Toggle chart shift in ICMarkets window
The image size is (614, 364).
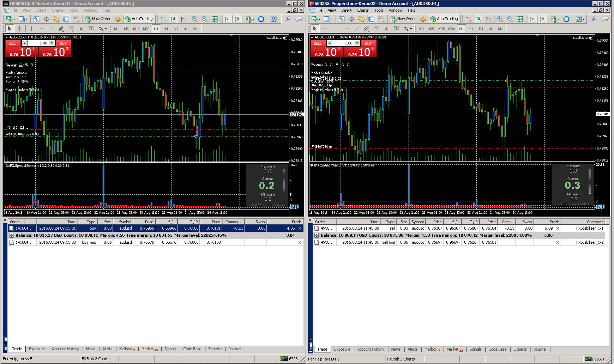click(x=237, y=19)
